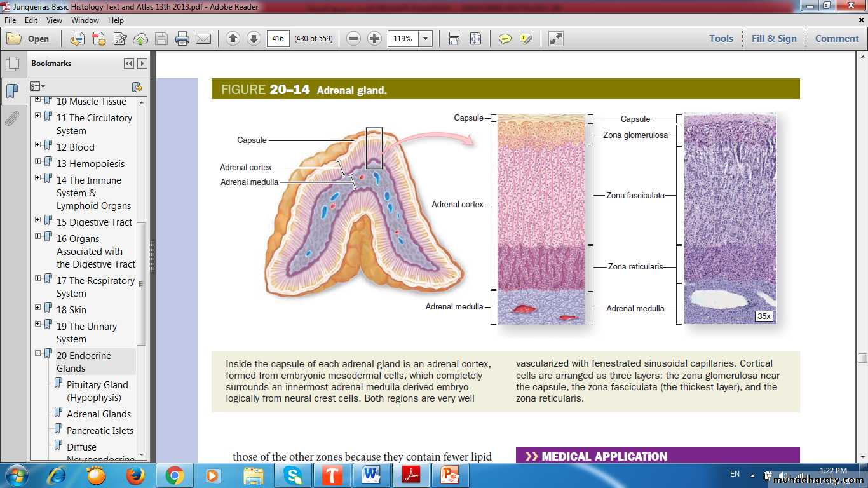
Task: Open the zoom percentage dropdown
Action: click(426, 39)
